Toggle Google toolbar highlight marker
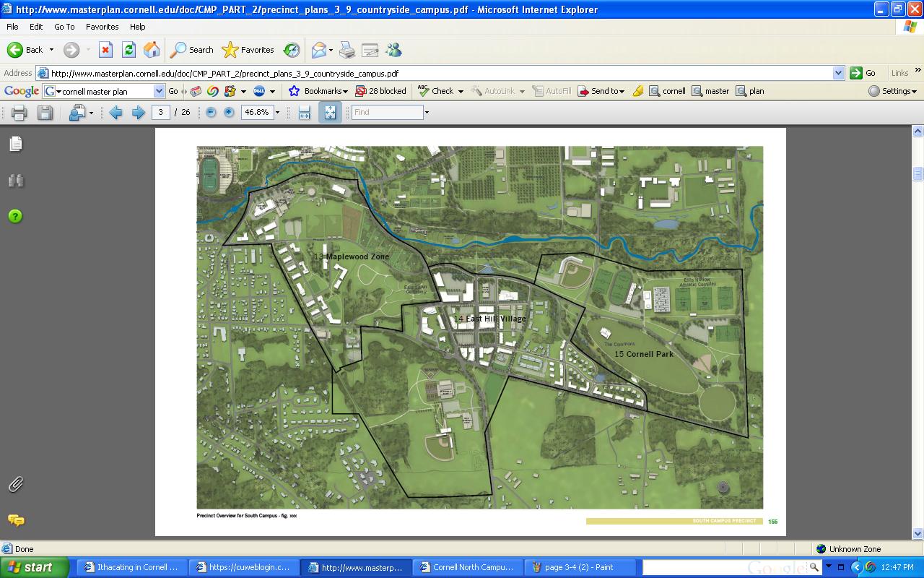The height and width of the screenshot is (578, 924). coord(637,91)
